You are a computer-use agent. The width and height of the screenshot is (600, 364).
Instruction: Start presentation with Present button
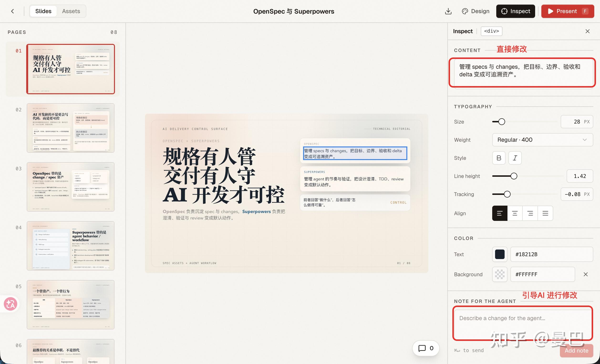click(568, 11)
